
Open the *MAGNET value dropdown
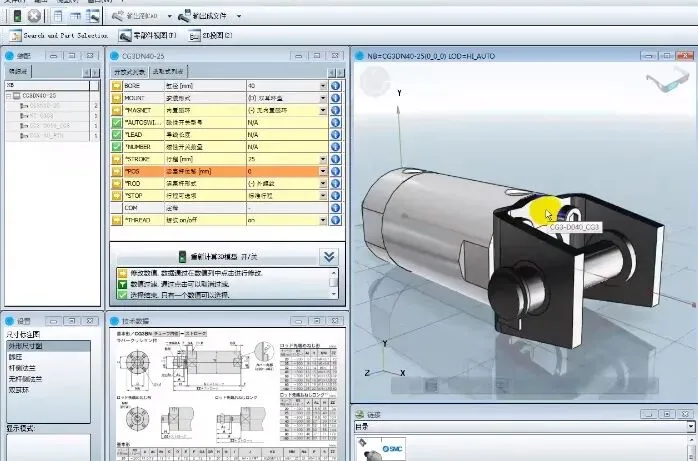pyautogui.click(x=323, y=110)
